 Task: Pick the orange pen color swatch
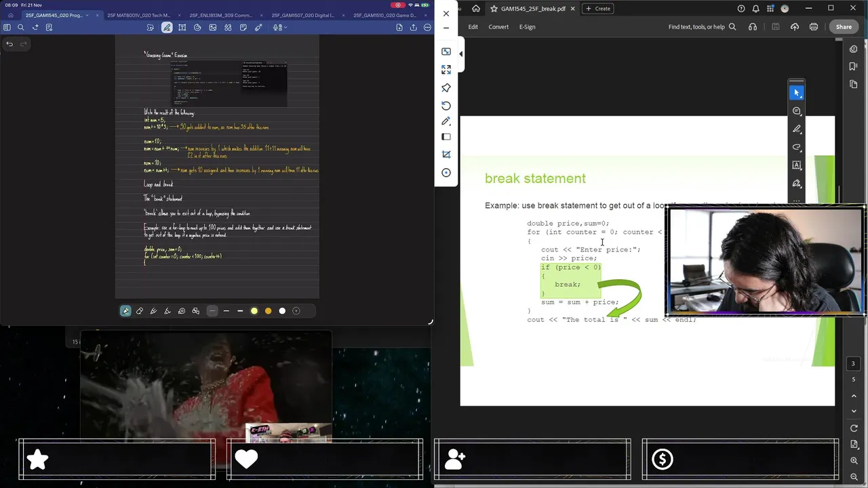(269, 311)
